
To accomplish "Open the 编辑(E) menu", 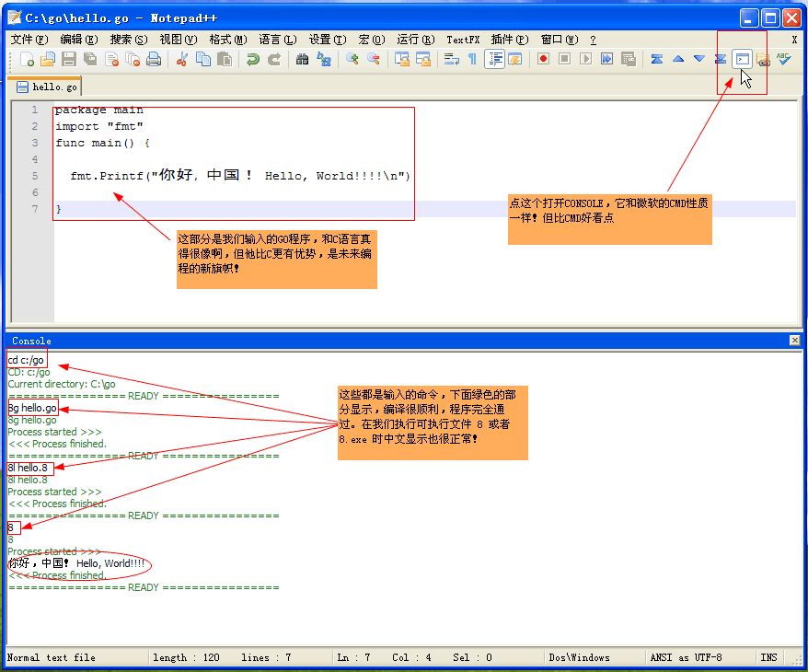I will [x=79, y=40].
